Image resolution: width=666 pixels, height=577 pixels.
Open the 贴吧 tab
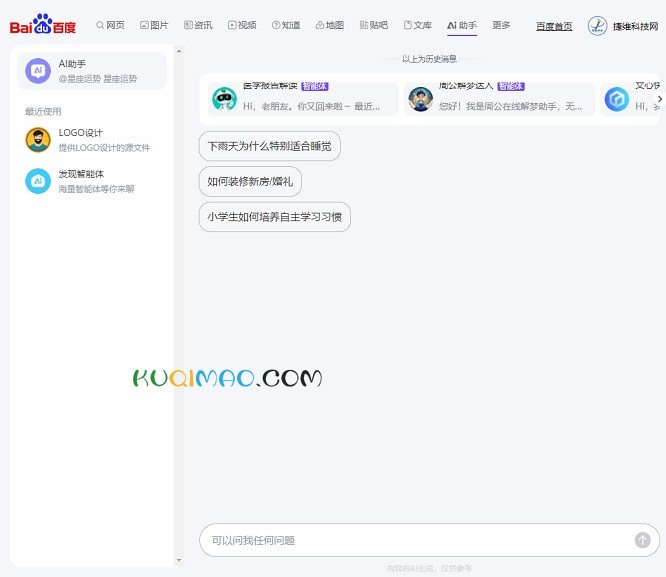click(374, 25)
